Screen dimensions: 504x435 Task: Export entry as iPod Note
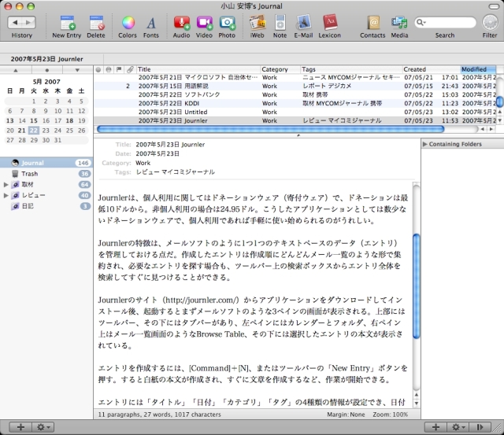click(x=280, y=23)
